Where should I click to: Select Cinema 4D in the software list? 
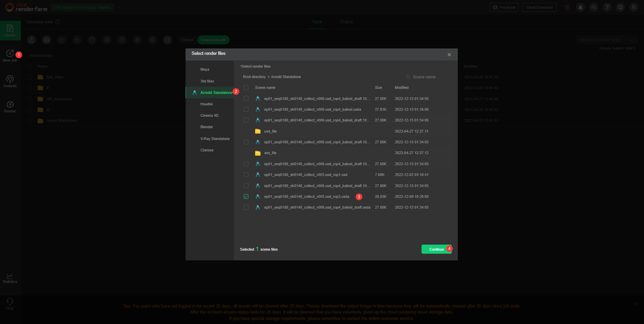click(x=210, y=115)
